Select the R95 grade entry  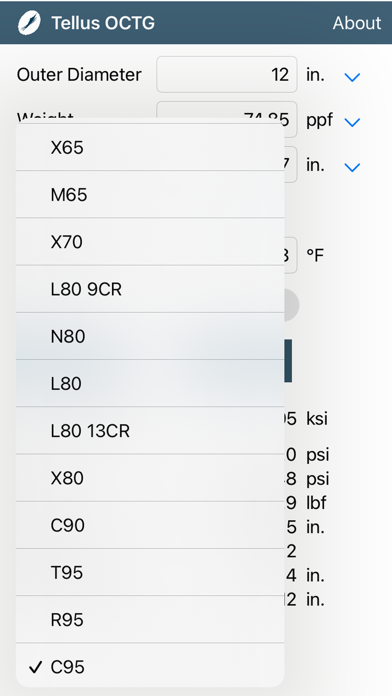pos(150,620)
